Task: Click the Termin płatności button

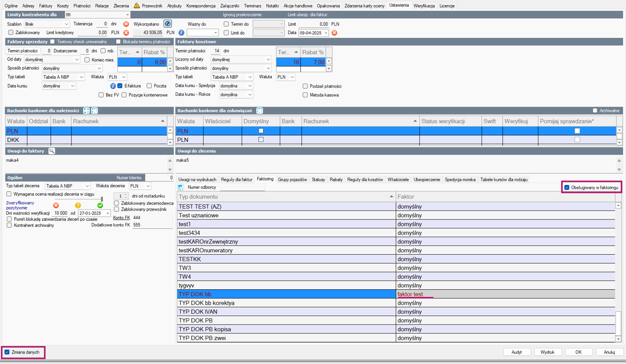Action: [23, 51]
